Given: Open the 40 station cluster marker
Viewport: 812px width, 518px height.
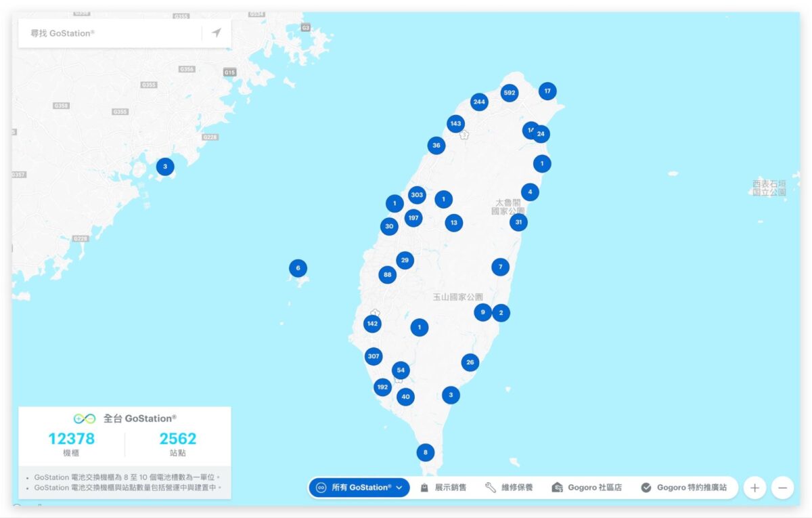Looking at the screenshot, I should 405,397.
